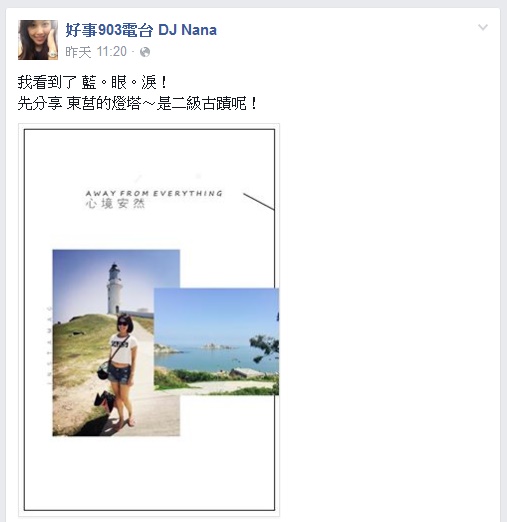Open DJ Nana's profile picture
Screen dimensions: 507x522
38,40
